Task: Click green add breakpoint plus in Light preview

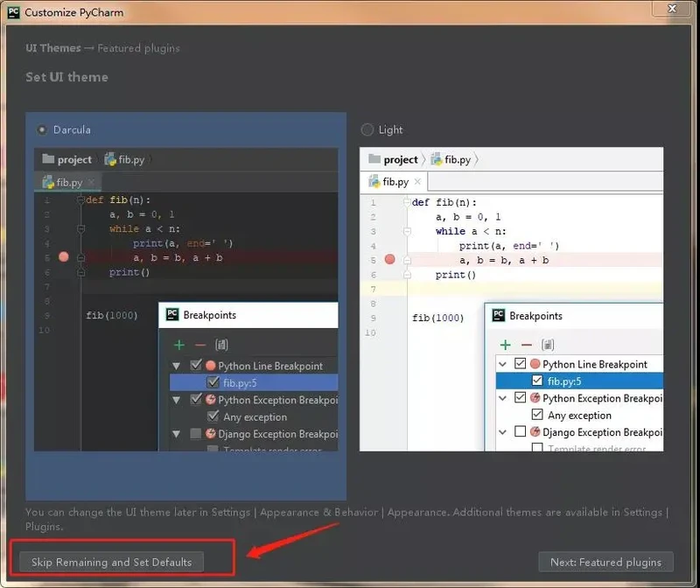Action: coord(506,345)
